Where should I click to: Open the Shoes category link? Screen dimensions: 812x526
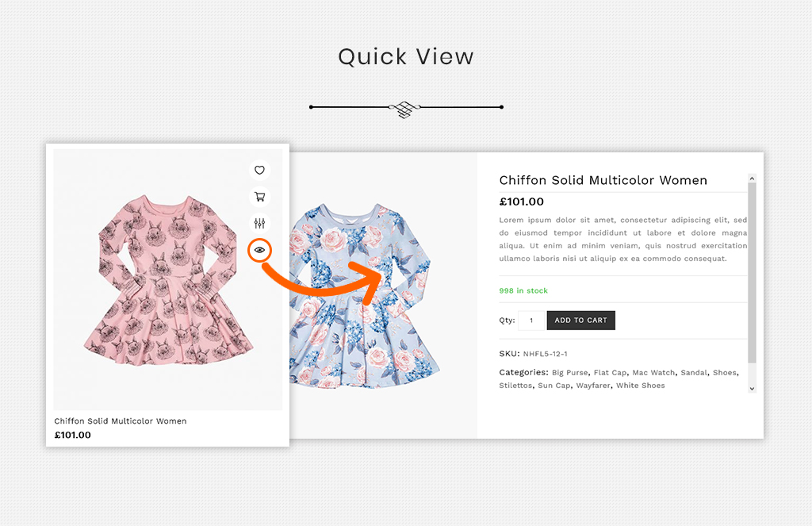pos(725,373)
